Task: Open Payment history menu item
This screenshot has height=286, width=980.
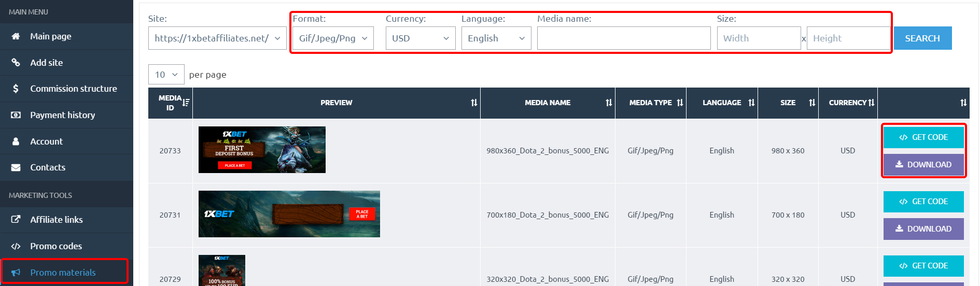Action: pyautogui.click(x=66, y=115)
